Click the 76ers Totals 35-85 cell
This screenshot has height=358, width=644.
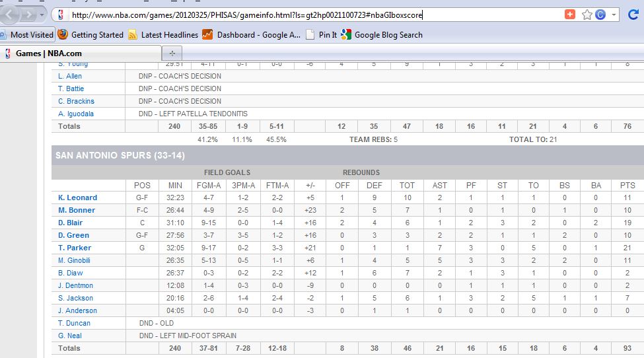[208, 126]
